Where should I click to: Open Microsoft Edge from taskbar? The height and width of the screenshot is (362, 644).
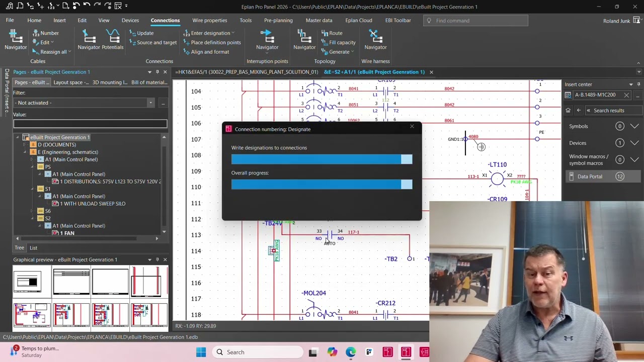click(x=351, y=352)
